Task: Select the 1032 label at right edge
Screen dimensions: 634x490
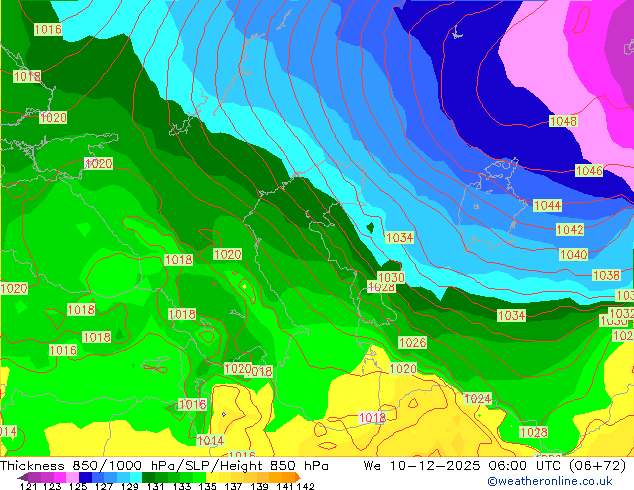Action: click(621, 313)
